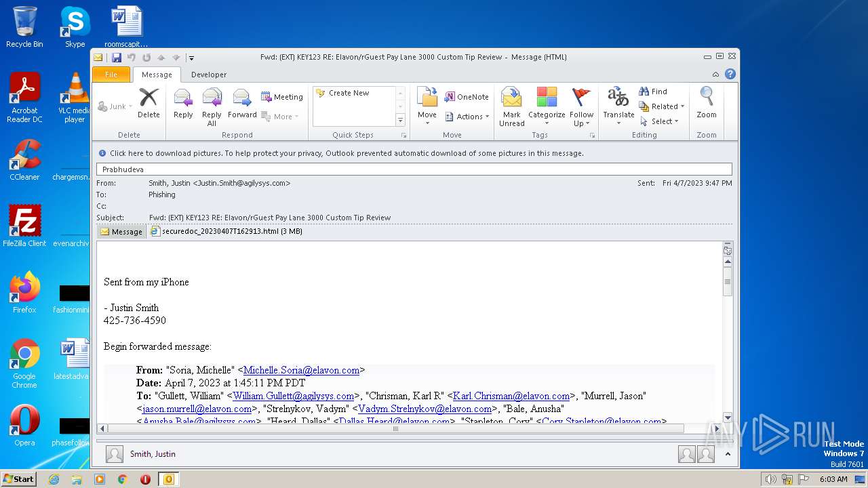Click the Previous Item up arrow
868x488 pixels.
(x=161, y=58)
